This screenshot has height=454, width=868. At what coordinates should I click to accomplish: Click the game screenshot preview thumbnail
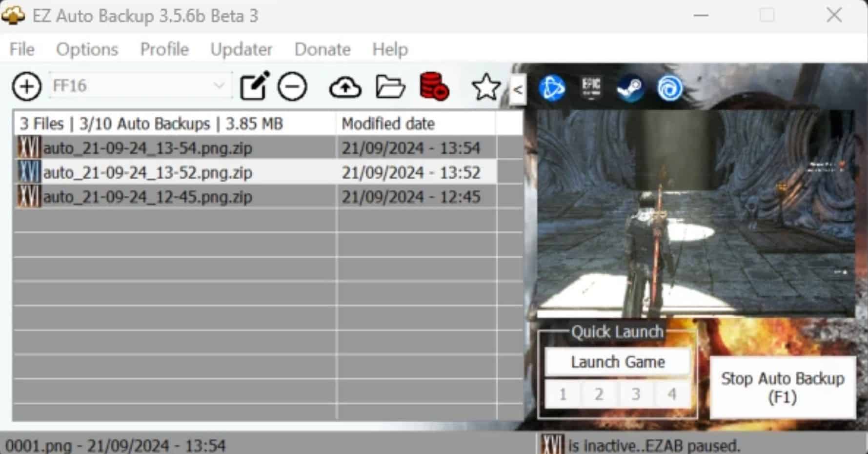[x=696, y=213]
